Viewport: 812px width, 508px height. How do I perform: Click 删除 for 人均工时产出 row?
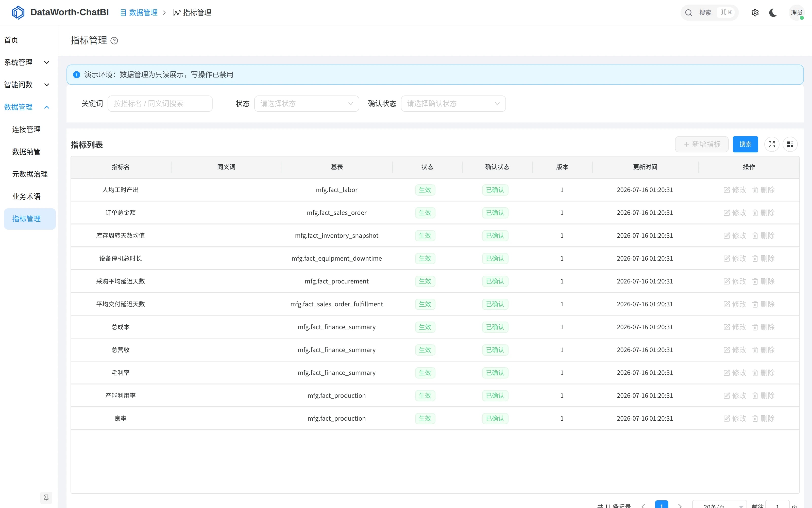click(763, 190)
